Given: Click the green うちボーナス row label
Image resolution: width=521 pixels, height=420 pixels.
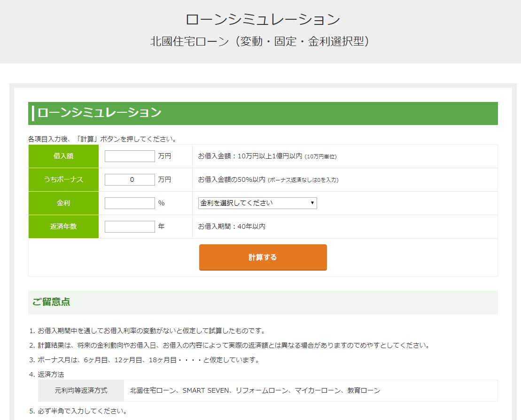Looking at the screenshot, I should click(x=63, y=179).
